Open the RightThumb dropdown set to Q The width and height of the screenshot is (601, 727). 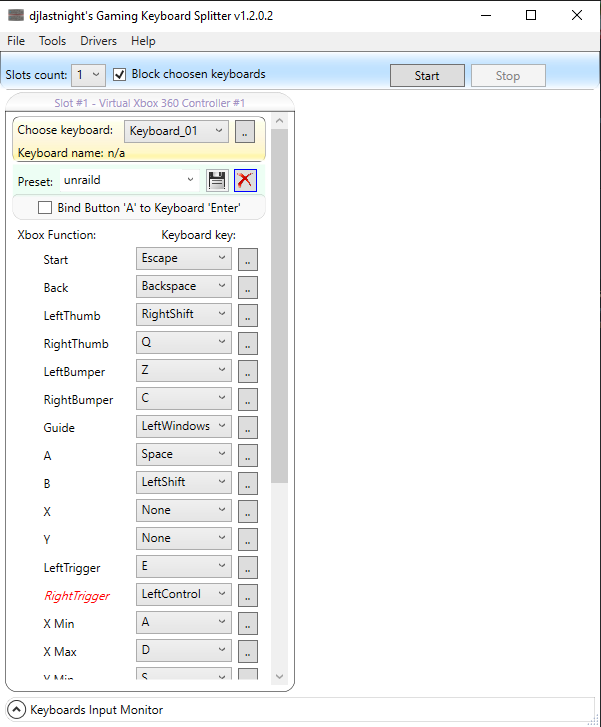pos(184,342)
